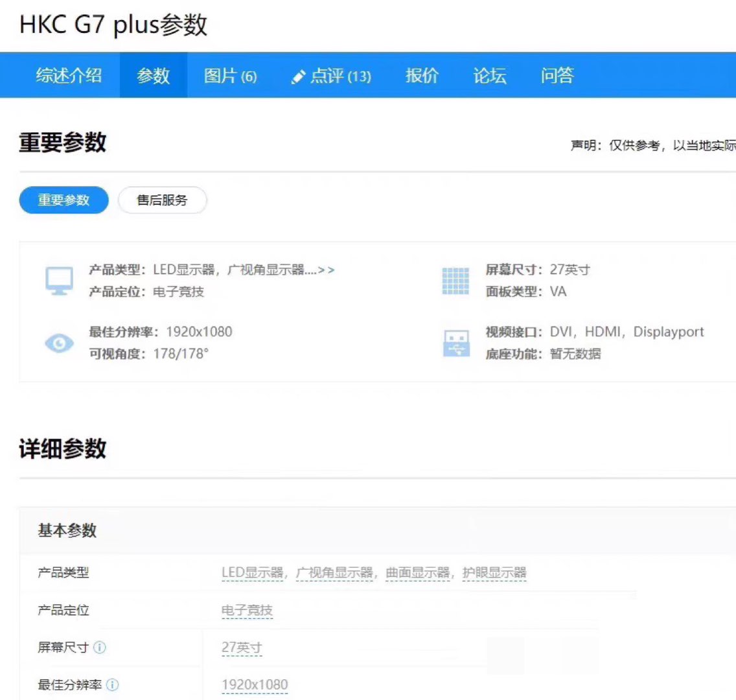
Task: Click the monitor icon next to 产品类型
Action: coord(59,281)
